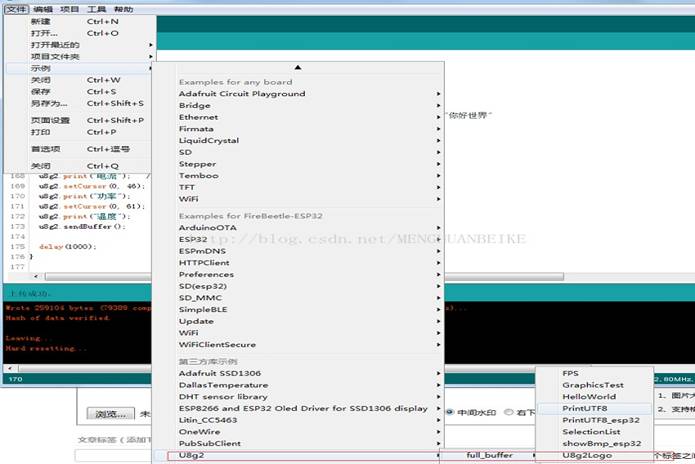The width and height of the screenshot is (695, 464).
Task: Open the Temboo examples submenu
Action: pyautogui.click(x=298, y=175)
